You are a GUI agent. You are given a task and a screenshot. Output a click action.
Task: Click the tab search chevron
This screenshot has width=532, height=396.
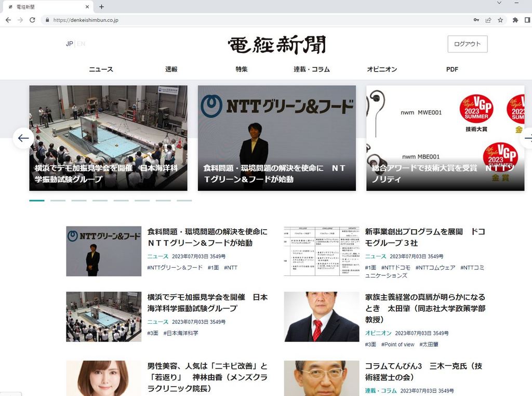(x=499, y=3)
